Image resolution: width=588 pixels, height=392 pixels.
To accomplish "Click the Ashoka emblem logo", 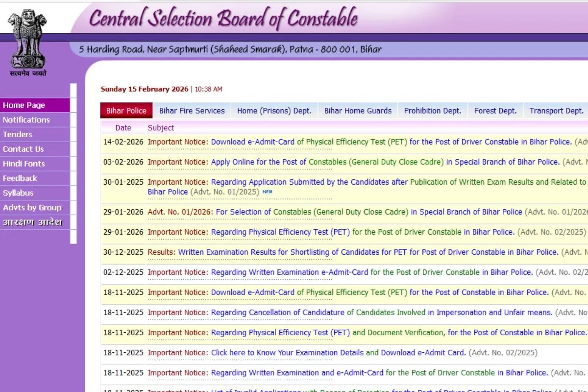I will tap(28, 42).
